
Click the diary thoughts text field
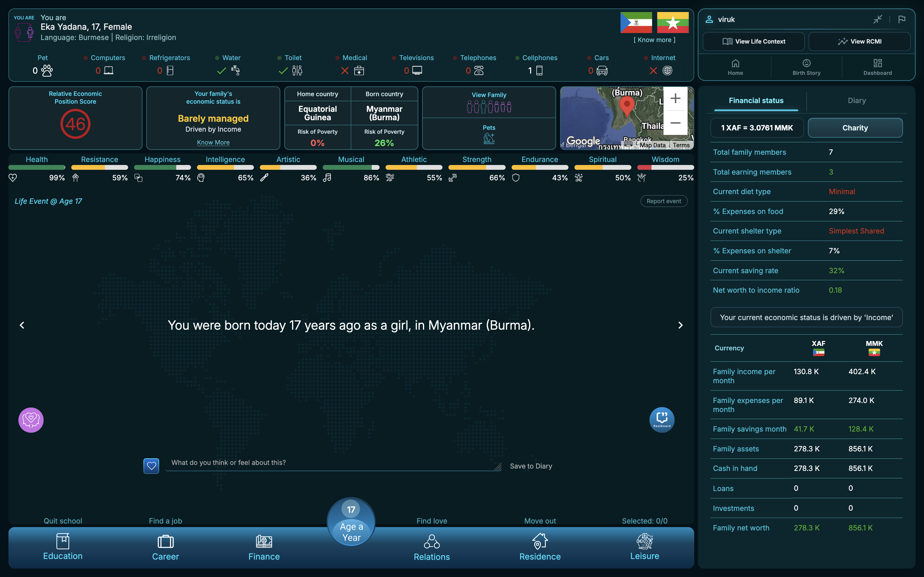click(x=333, y=463)
